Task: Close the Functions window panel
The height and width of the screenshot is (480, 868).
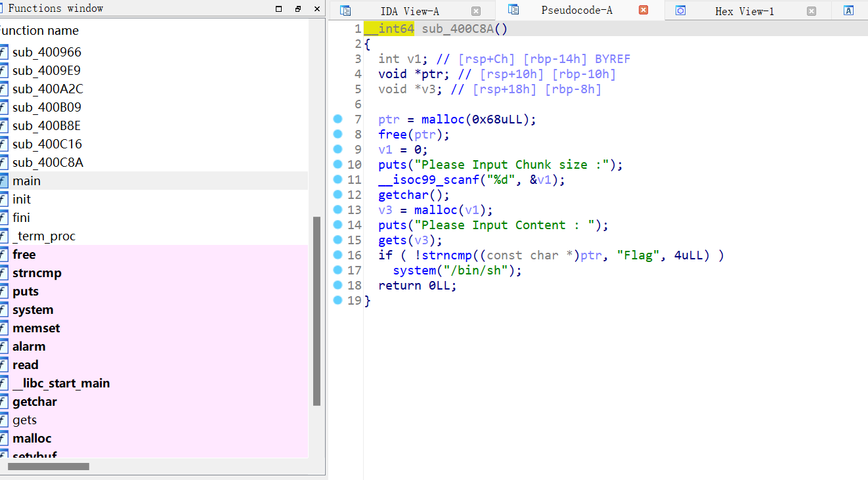Action: [x=317, y=9]
